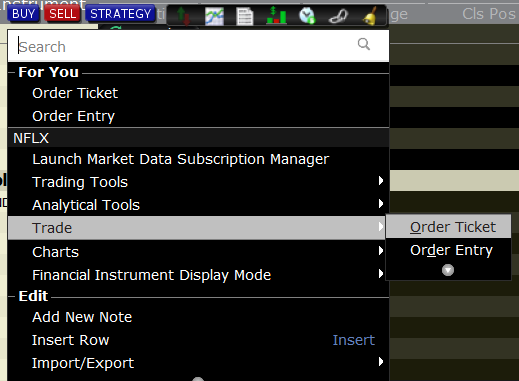Click the chain link icon
This screenshot has width=519, height=381.
coord(338,16)
